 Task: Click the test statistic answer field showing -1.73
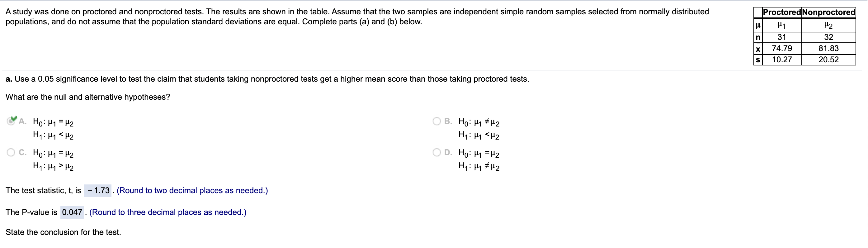(x=98, y=191)
